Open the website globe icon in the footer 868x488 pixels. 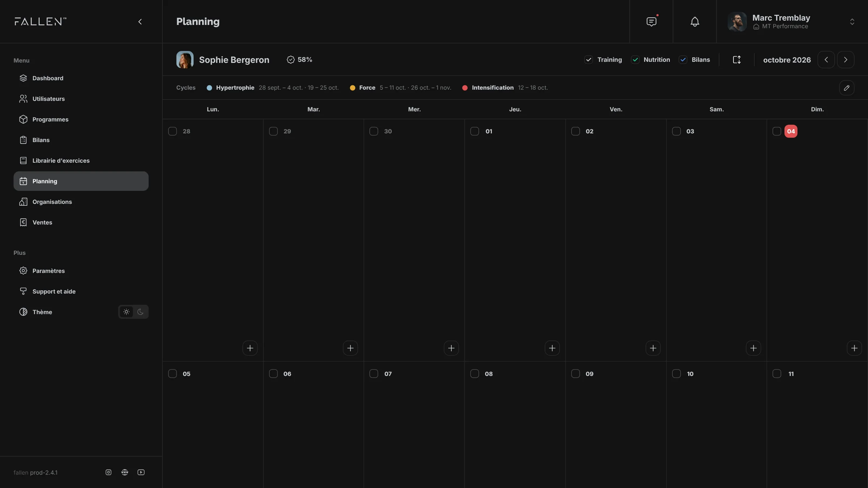[125, 472]
